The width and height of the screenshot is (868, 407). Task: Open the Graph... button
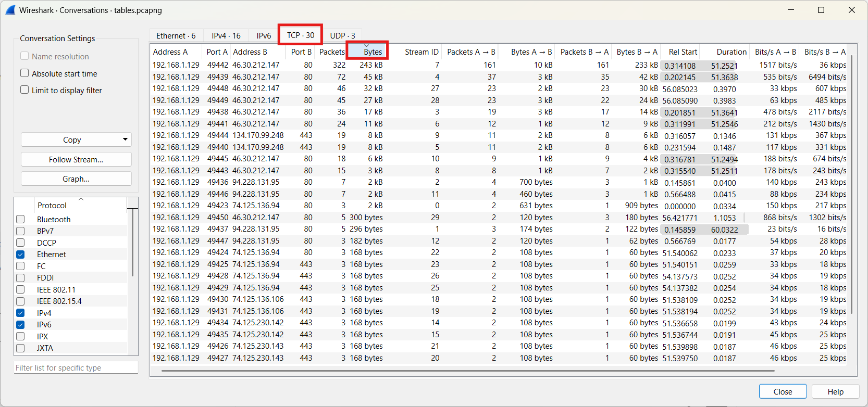(76, 179)
